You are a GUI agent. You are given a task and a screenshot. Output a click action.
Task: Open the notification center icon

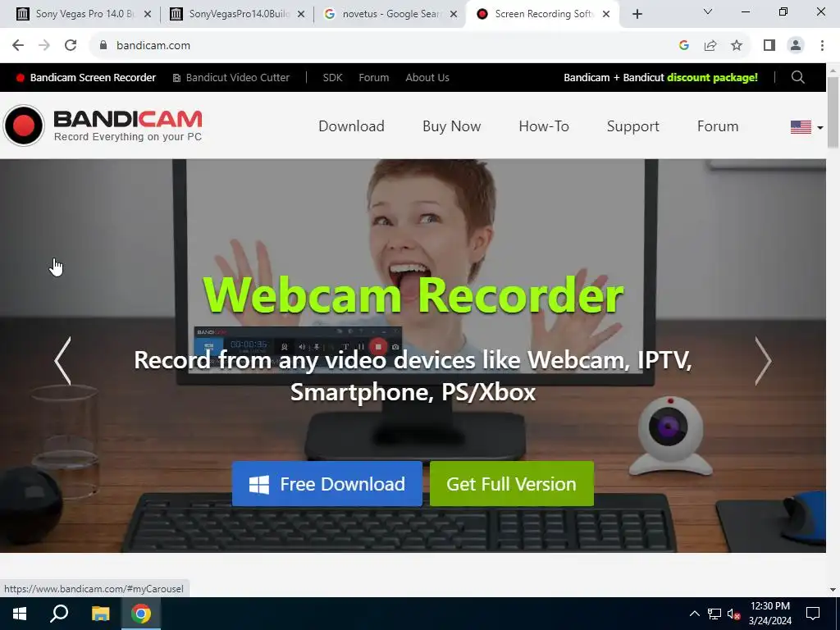[813, 614]
